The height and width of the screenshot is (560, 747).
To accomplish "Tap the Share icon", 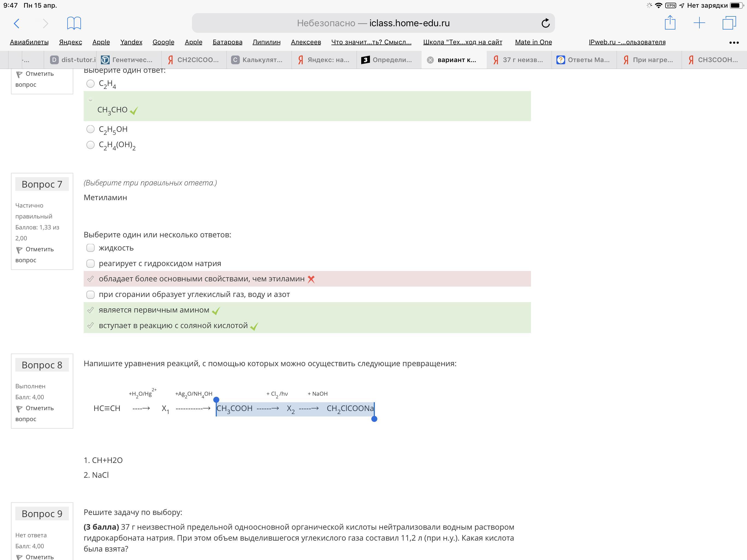I will 670,23.
